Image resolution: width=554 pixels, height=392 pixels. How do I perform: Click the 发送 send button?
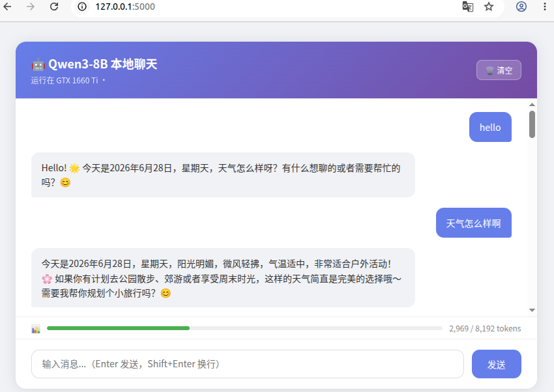click(497, 364)
